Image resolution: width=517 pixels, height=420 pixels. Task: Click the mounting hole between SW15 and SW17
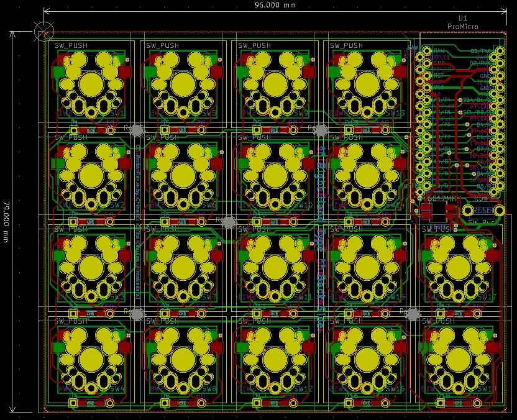point(413,314)
